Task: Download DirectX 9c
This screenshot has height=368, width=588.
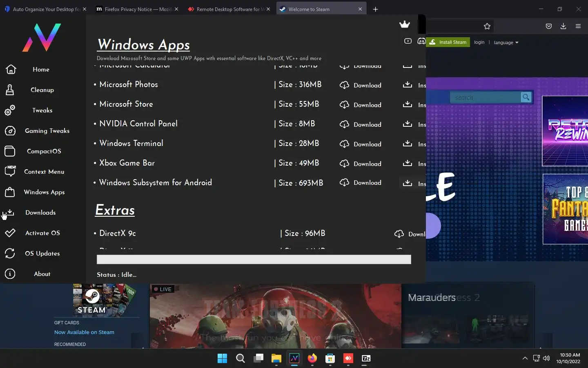Action: pos(410,234)
